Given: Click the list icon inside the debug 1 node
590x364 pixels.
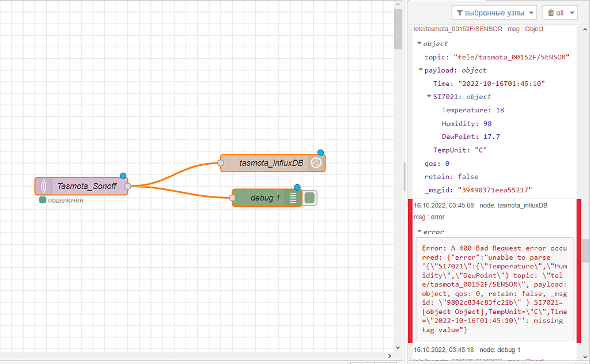Looking at the screenshot, I should tap(294, 198).
